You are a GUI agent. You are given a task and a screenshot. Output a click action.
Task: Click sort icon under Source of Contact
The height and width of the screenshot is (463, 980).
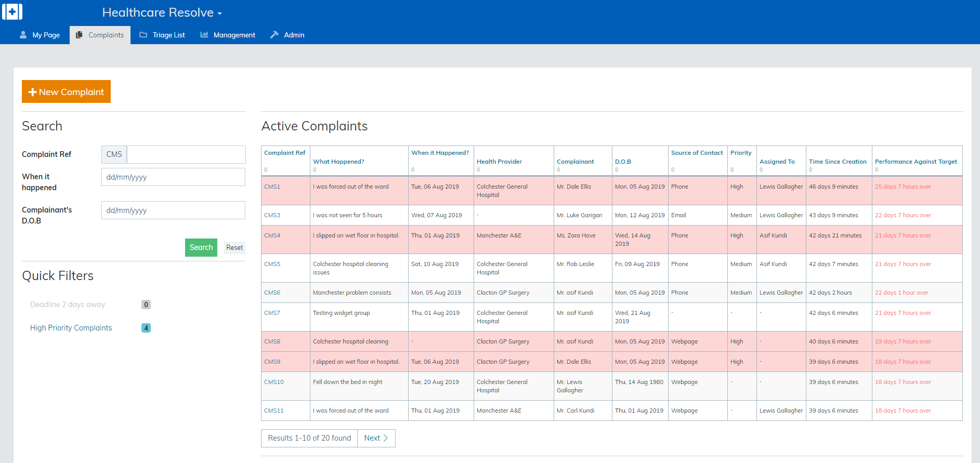[673, 170]
